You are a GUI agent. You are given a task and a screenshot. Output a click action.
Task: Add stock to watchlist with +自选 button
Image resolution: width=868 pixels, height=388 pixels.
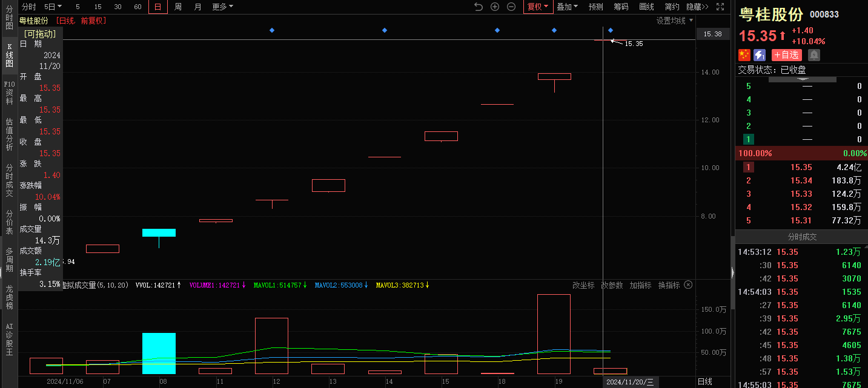(x=786, y=55)
